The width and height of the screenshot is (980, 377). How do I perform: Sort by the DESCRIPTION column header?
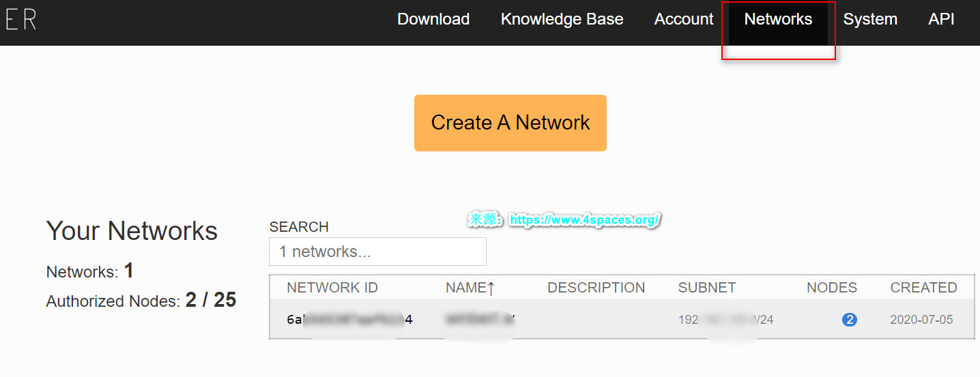point(596,288)
